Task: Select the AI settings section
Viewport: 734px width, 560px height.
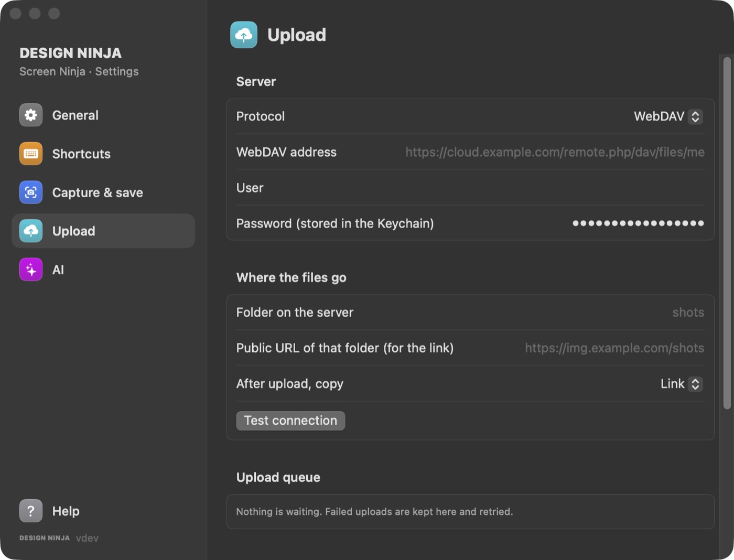Action: [x=103, y=270]
